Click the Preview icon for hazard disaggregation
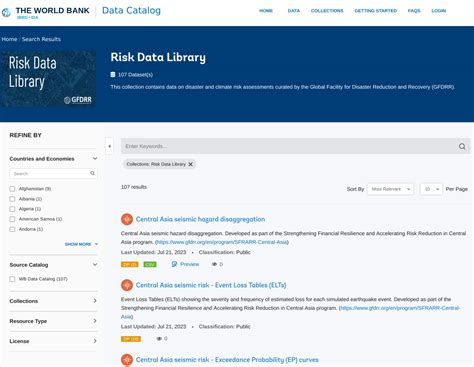The height and width of the screenshot is (367, 474). 174,264
